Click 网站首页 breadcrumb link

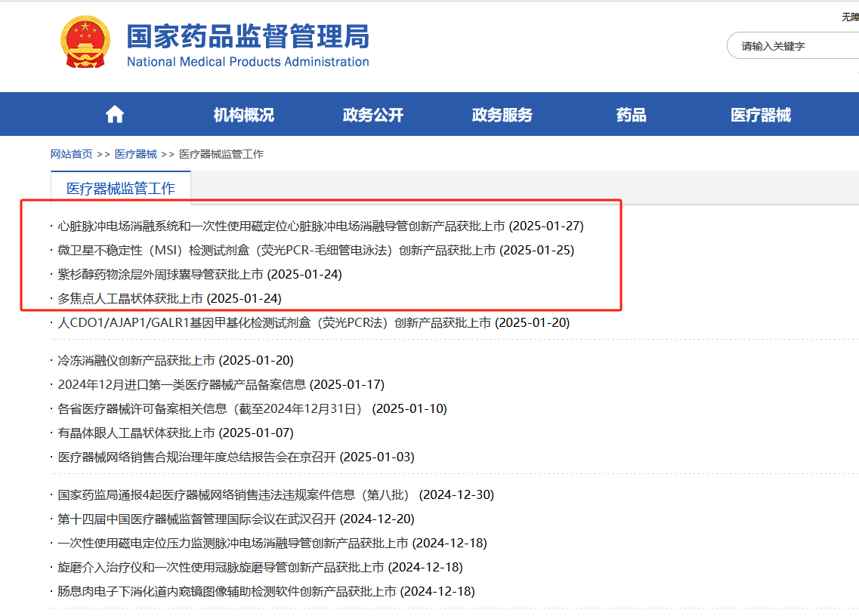pos(71,155)
